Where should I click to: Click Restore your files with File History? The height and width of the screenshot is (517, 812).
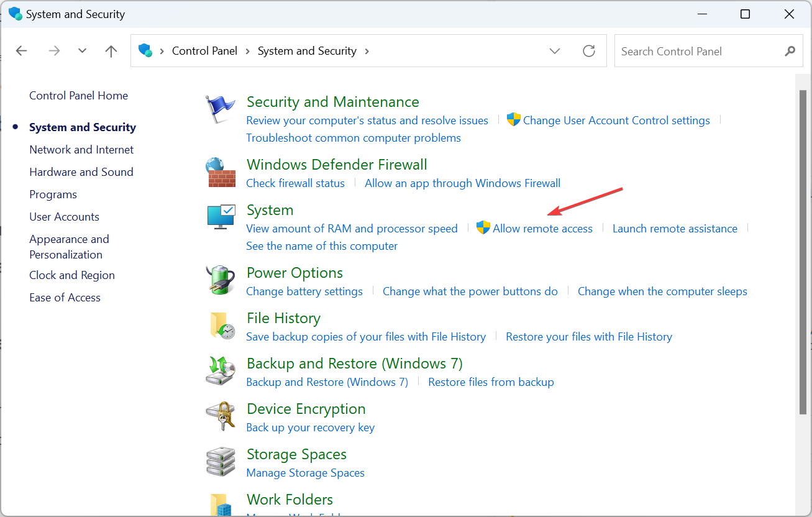pyautogui.click(x=589, y=337)
